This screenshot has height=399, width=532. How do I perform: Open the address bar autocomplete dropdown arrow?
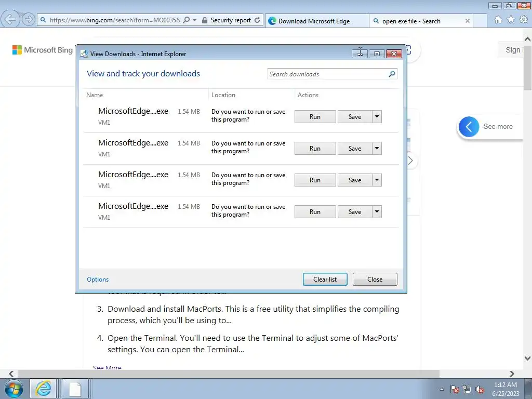coord(195,20)
